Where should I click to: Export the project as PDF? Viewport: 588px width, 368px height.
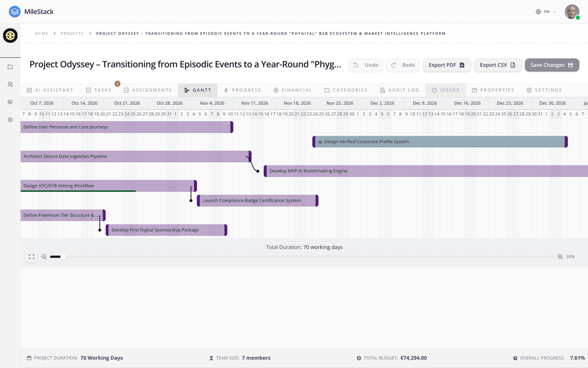[447, 65]
